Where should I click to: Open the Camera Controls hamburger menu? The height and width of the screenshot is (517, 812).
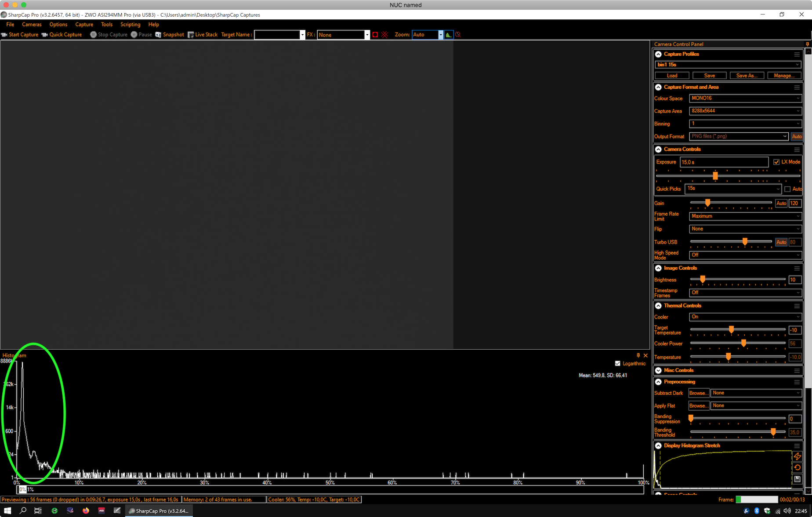point(797,149)
